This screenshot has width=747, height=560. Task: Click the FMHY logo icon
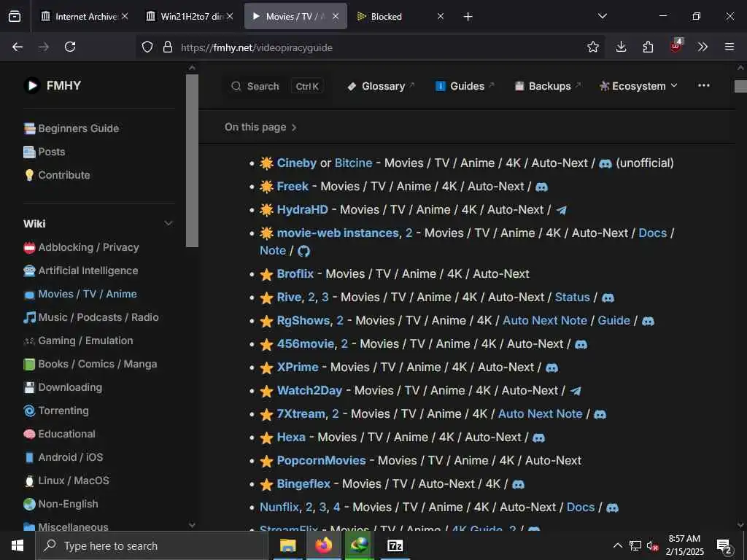click(32, 86)
